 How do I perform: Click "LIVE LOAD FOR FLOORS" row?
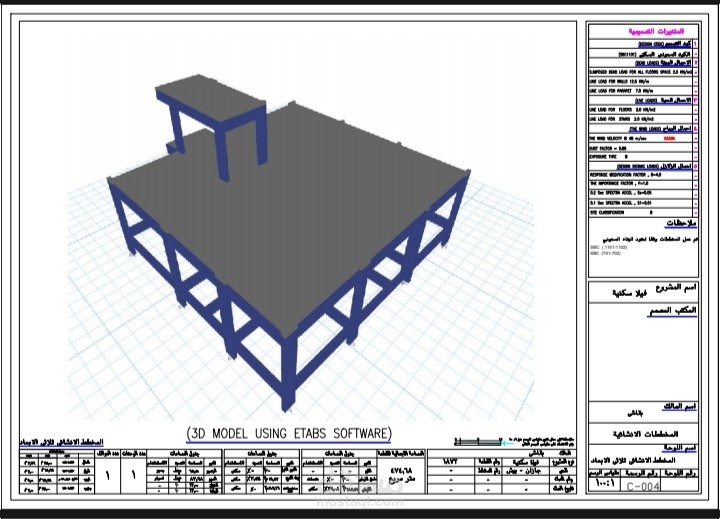[641, 110]
